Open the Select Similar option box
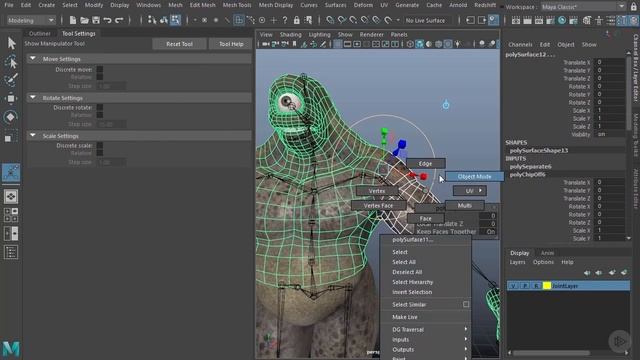The height and width of the screenshot is (360, 640). [466, 304]
